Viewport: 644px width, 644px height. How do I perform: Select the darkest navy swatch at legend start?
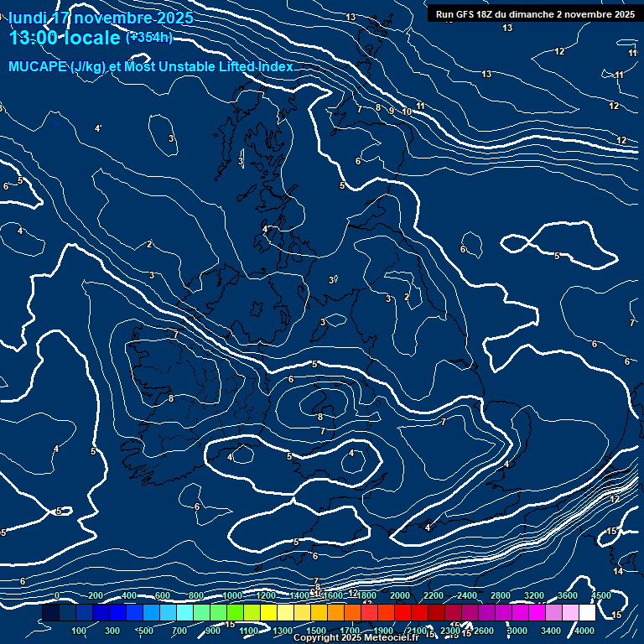tap(50, 614)
